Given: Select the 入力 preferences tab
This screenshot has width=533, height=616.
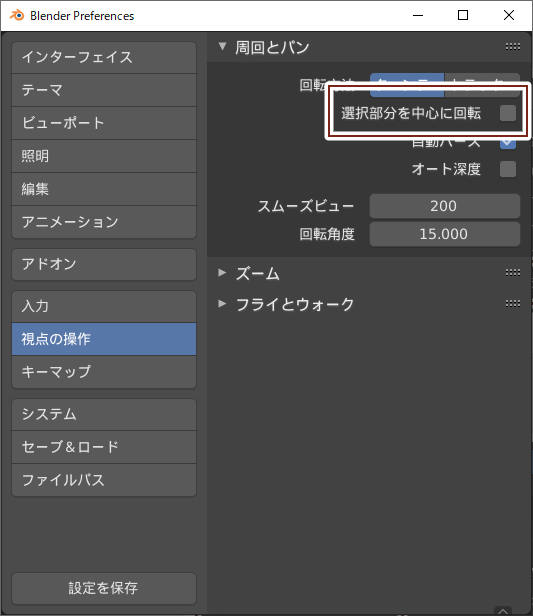Looking at the screenshot, I should [x=104, y=306].
